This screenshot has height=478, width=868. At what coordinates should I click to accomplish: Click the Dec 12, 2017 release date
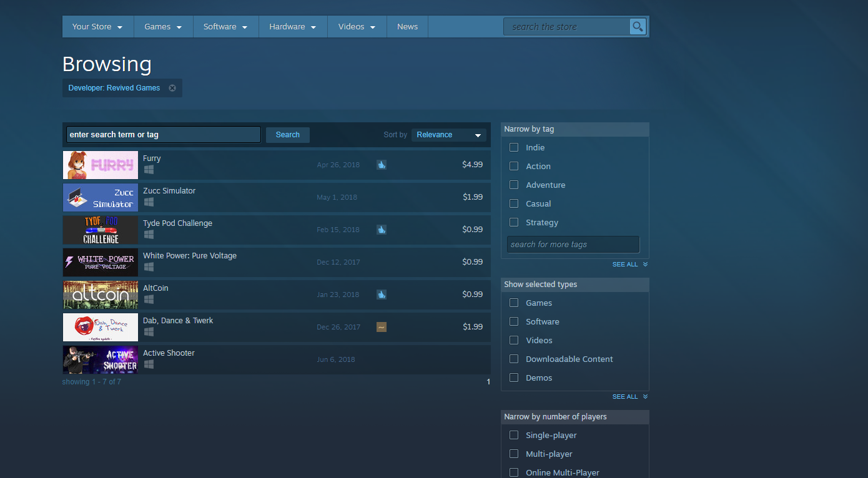pos(338,262)
